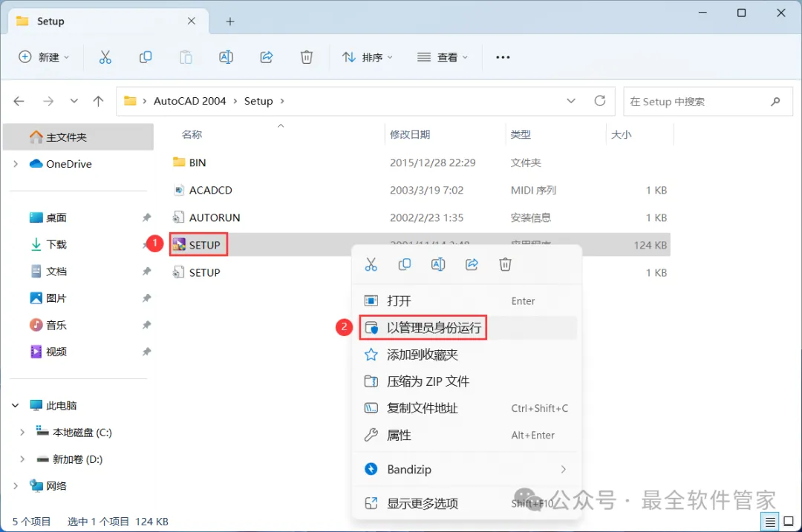Sort by 大小 column header
The image size is (802, 532).
pyautogui.click(x=622, y=134)
